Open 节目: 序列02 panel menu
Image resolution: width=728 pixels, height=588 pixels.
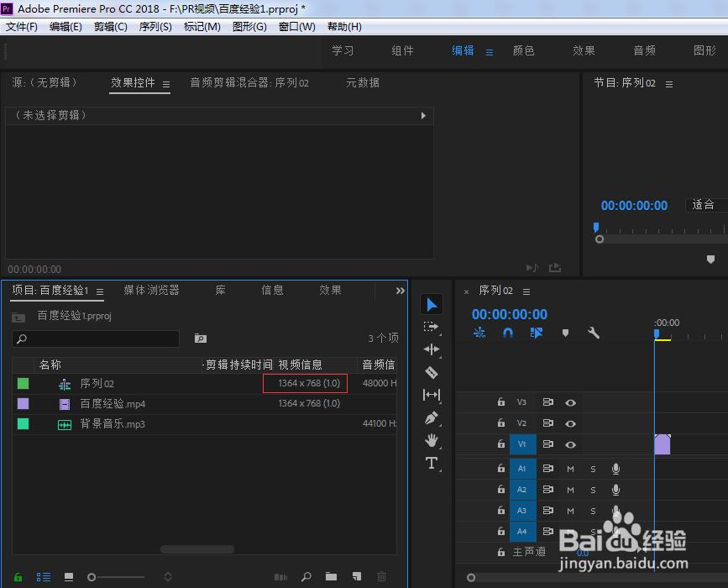669,84
